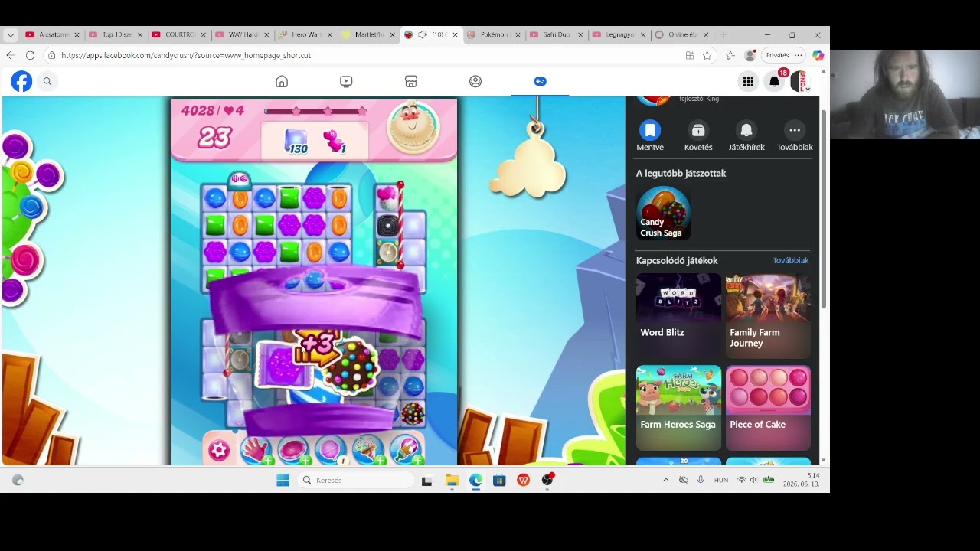Open a new browser tab
This screenshot has height=551, width=980.
pos(724,34)
